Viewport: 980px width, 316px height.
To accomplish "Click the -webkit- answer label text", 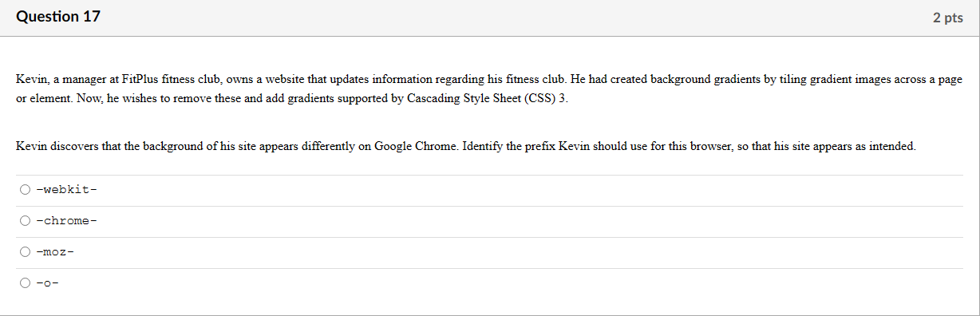I will click(x=67, y=190).
